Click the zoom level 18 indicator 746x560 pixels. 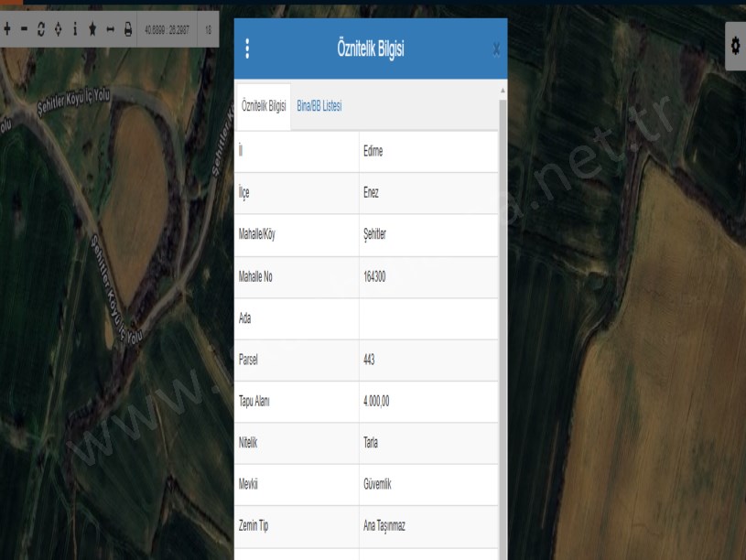click(x=209, y=29)
